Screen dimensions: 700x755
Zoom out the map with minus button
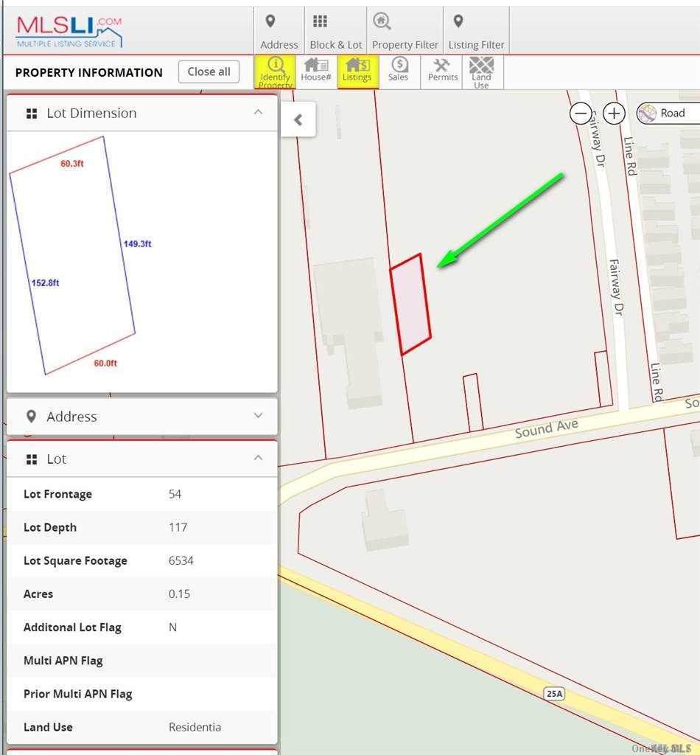581,114
